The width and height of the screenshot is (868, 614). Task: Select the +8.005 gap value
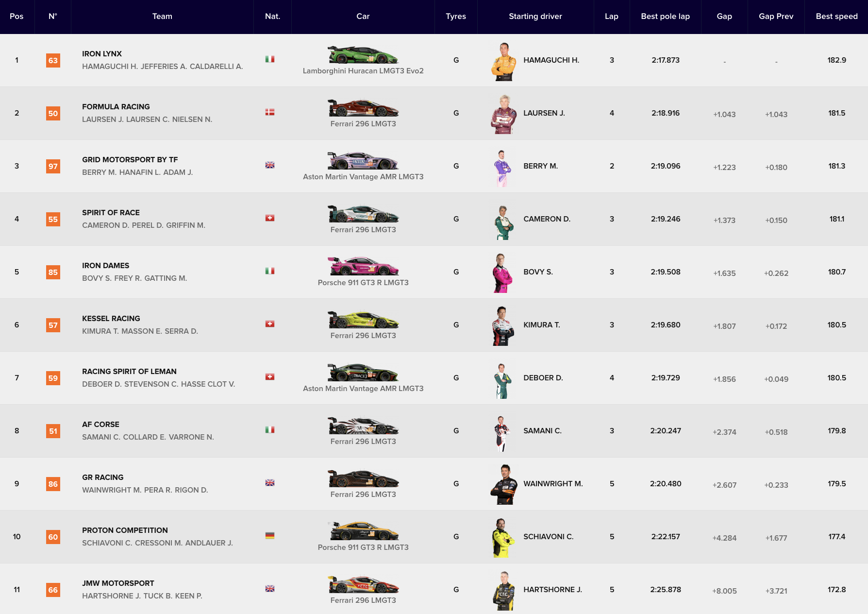point(724,591)
